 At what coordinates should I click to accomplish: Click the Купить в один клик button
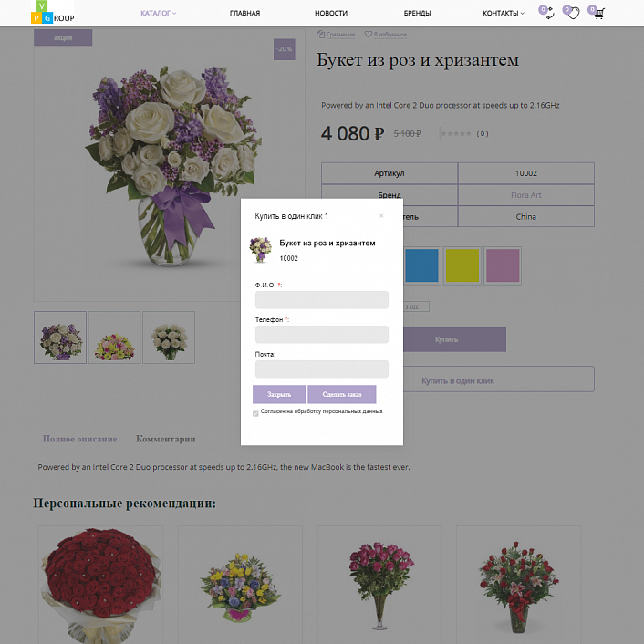(499, 379)
